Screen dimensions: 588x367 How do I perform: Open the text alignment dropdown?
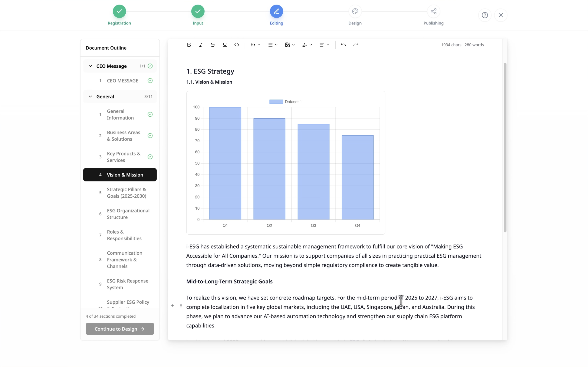[x=324, y=45]
